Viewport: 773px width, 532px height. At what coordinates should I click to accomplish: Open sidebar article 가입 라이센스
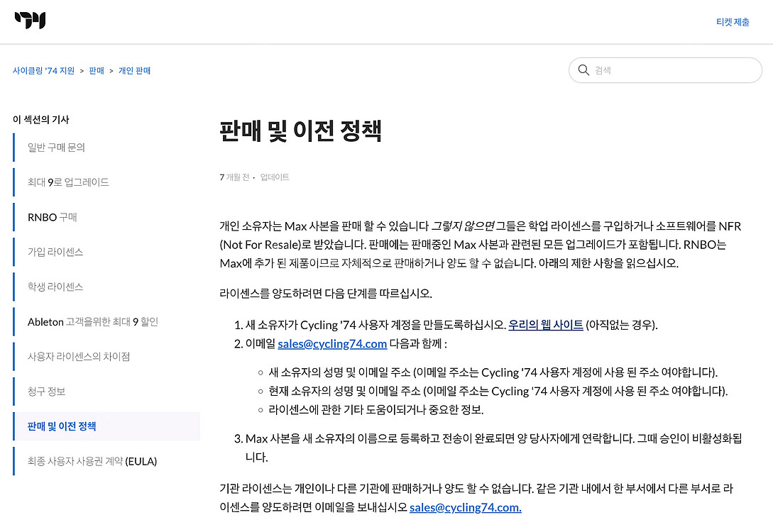click(x=55, y=252)
